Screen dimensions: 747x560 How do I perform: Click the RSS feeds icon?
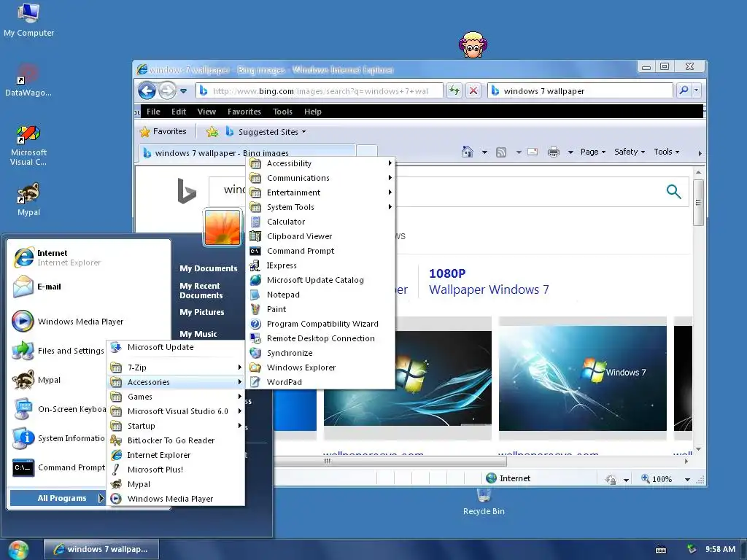tap(501, 152)
